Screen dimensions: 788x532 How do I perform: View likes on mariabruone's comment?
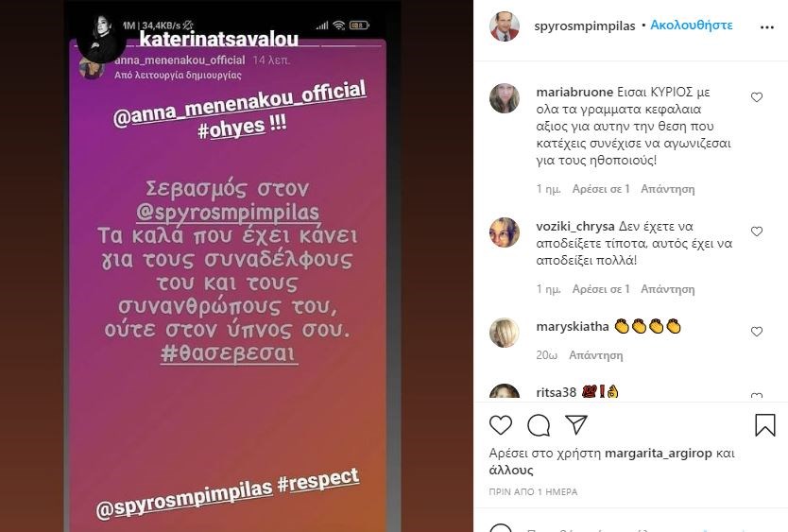(x=601, y=189)
